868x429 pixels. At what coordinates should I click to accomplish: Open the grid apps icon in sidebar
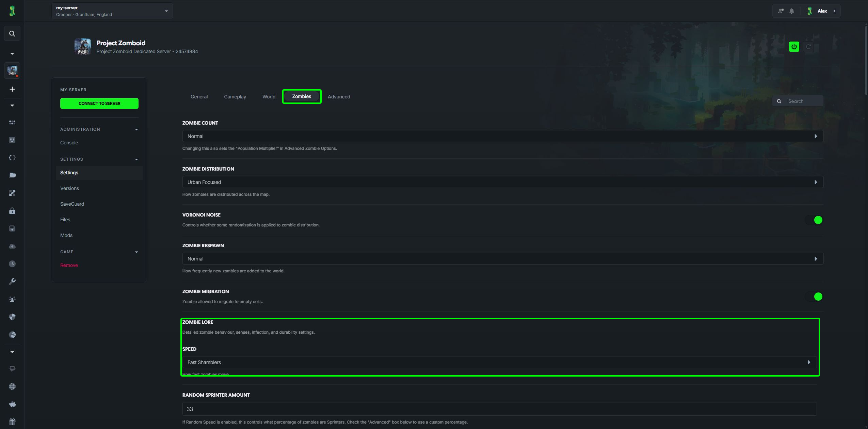pyautogui.click(x=12, y=122)
